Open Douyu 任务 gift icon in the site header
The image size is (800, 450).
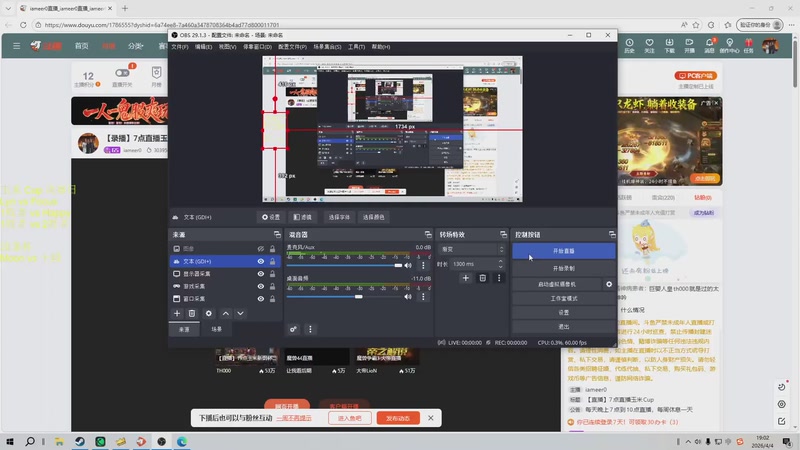[748, 45]
